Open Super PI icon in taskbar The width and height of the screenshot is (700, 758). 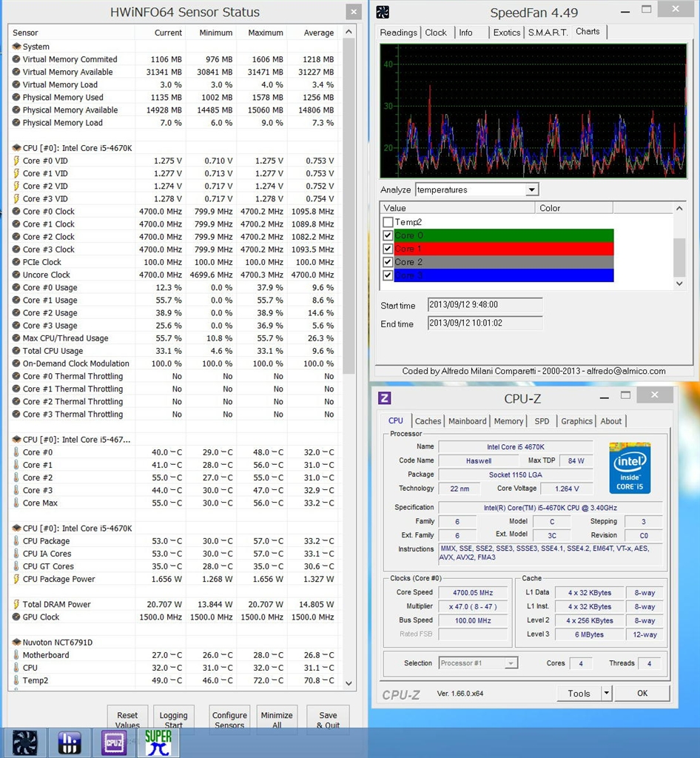click(x=158, y=742)
